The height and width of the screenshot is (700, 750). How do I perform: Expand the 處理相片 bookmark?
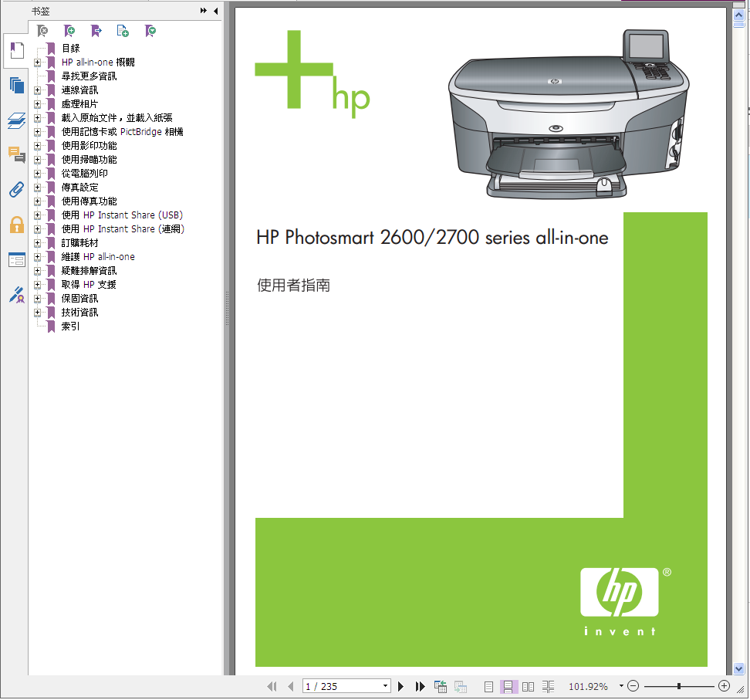tap(37, 104)
